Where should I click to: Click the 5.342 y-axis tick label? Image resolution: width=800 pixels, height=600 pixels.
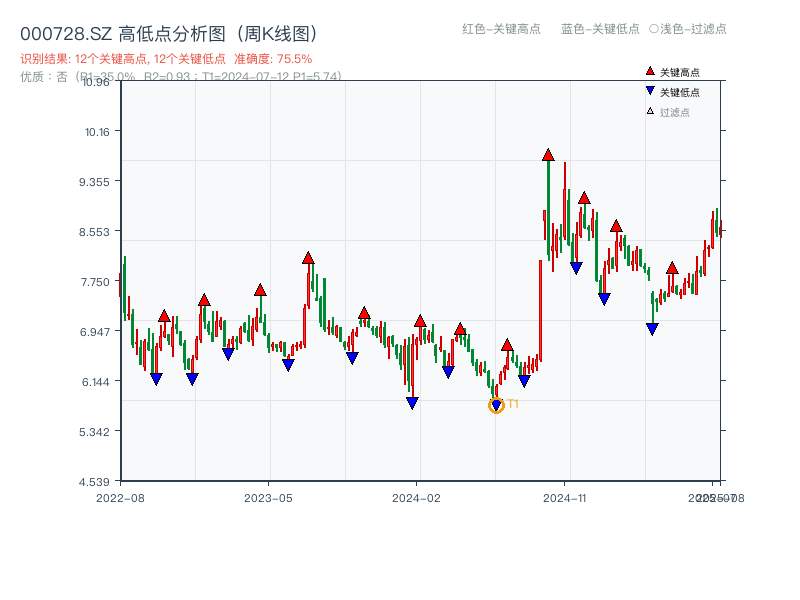(x=94, y=432)
